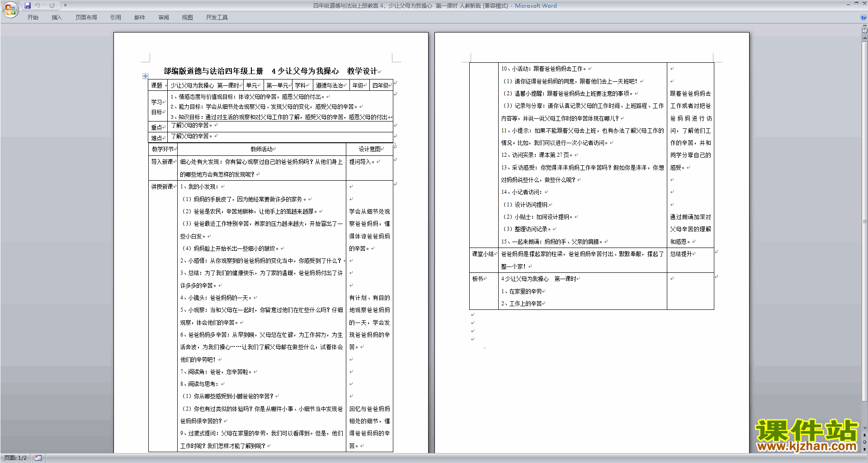
Task: Click the 总结提升 cell
Action: 681,254
